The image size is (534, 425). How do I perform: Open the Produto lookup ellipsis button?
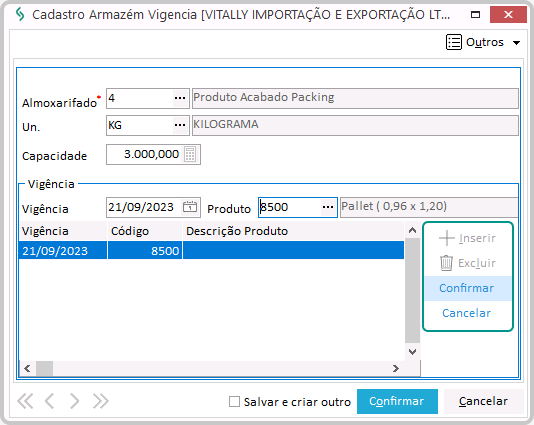point(328,207)
